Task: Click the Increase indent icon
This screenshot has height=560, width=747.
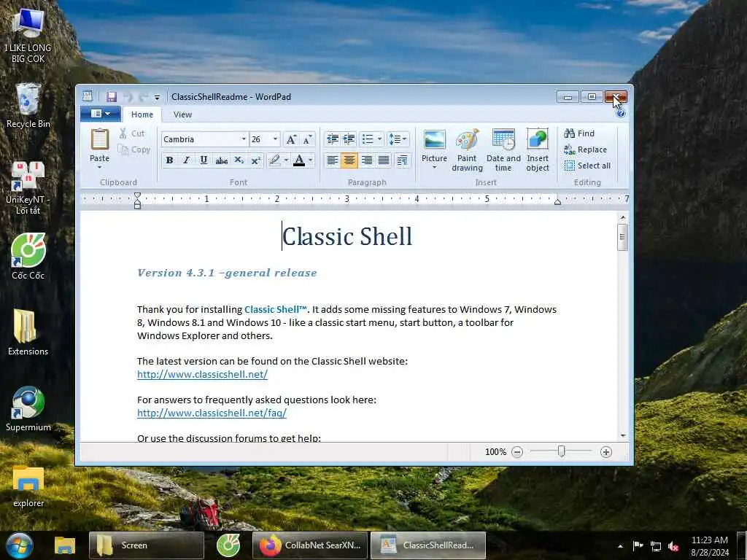Action: (349, 139)
